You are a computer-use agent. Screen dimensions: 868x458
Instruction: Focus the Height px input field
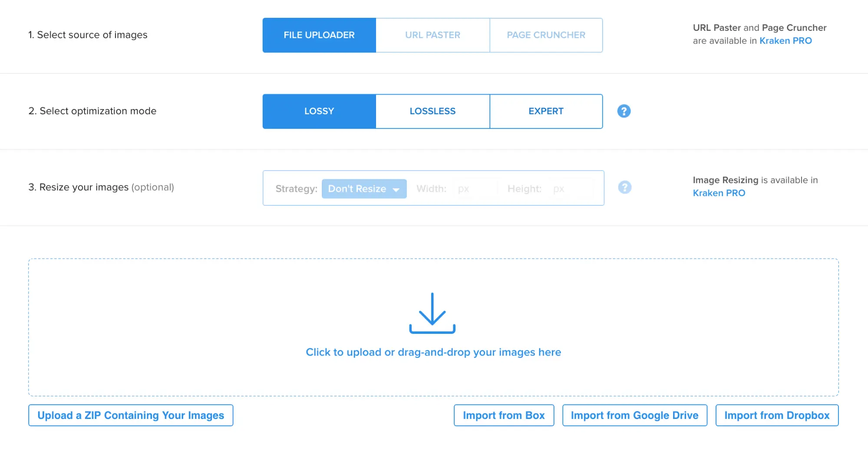click(x=571, y=189)
